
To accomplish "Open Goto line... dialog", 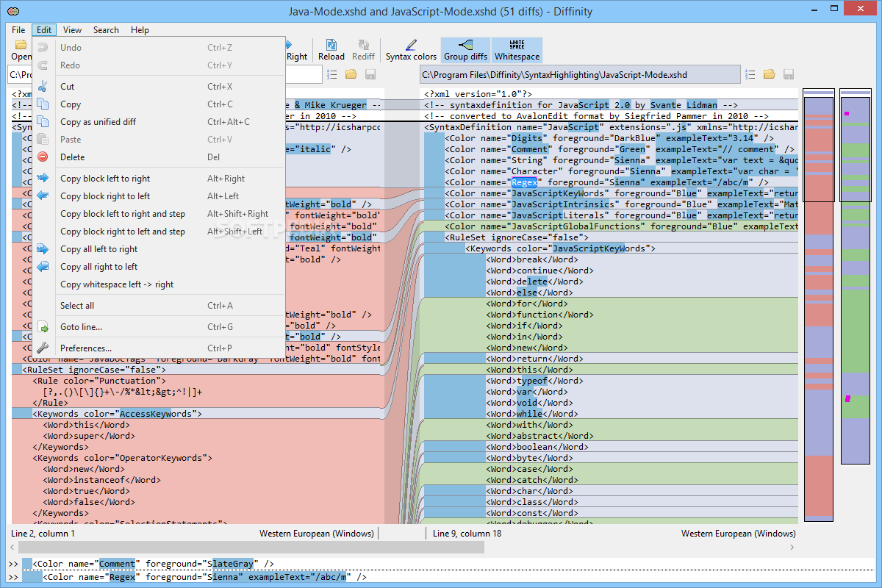I will pyautogui.click(x=159, y=327).
